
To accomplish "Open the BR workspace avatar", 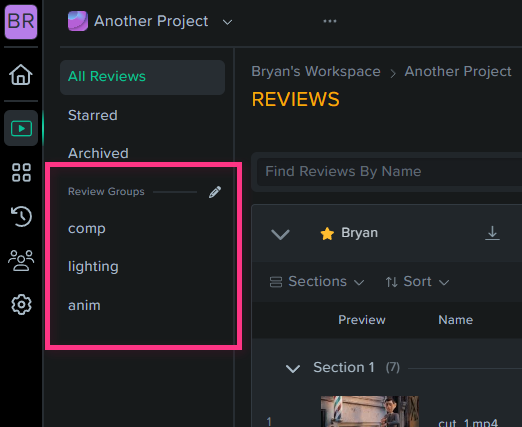I will pos(21,22).
